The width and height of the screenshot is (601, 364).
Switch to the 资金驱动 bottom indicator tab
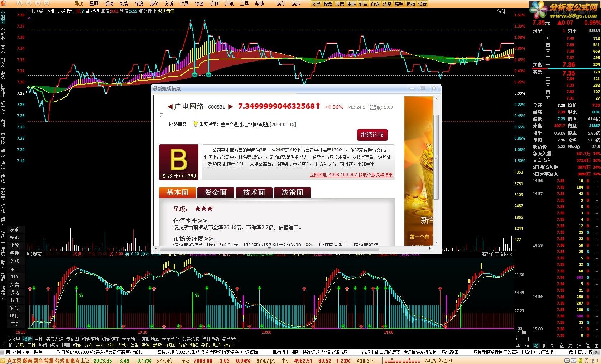pos(91,339)
